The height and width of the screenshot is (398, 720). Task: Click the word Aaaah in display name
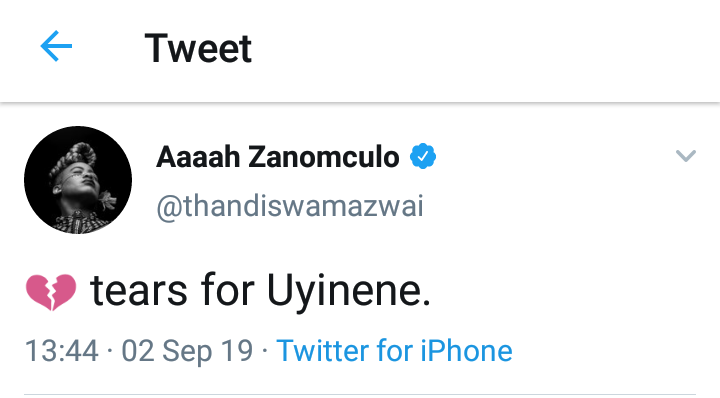(x=198, y=157)
